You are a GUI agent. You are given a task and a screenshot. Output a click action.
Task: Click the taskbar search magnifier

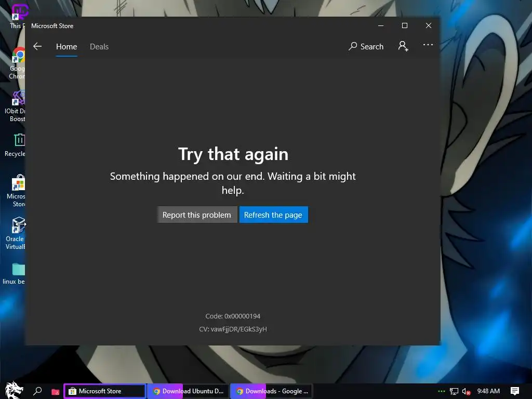pyautogui.click(x=37, y=391)
